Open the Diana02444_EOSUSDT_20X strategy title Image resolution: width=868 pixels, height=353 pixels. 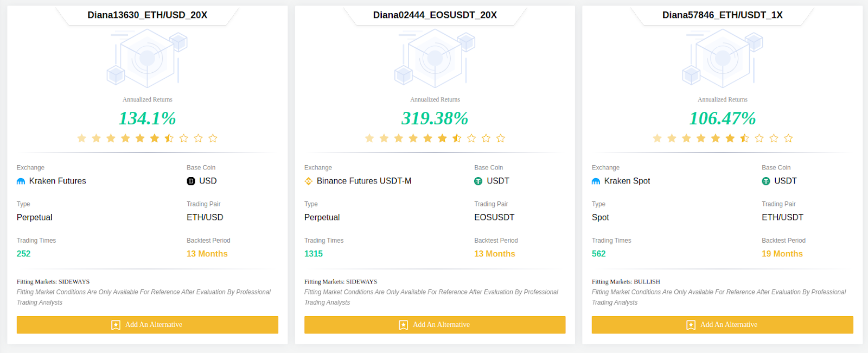[x=435, y=15]
